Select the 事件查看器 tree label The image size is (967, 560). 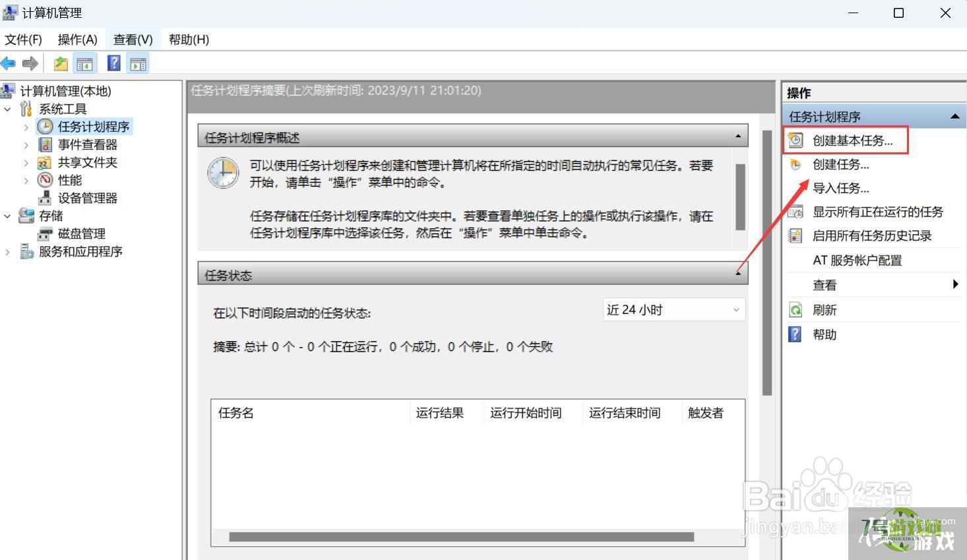tap(88, 144)
